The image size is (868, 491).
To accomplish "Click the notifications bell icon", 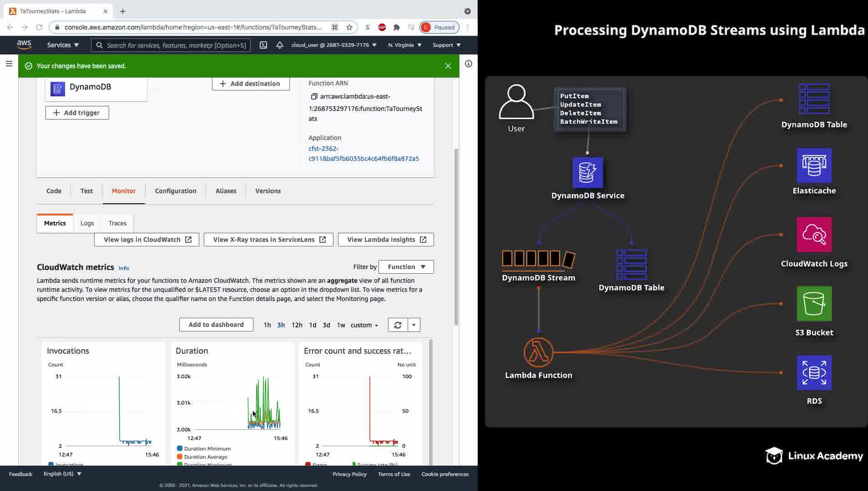I will point(280,45).
